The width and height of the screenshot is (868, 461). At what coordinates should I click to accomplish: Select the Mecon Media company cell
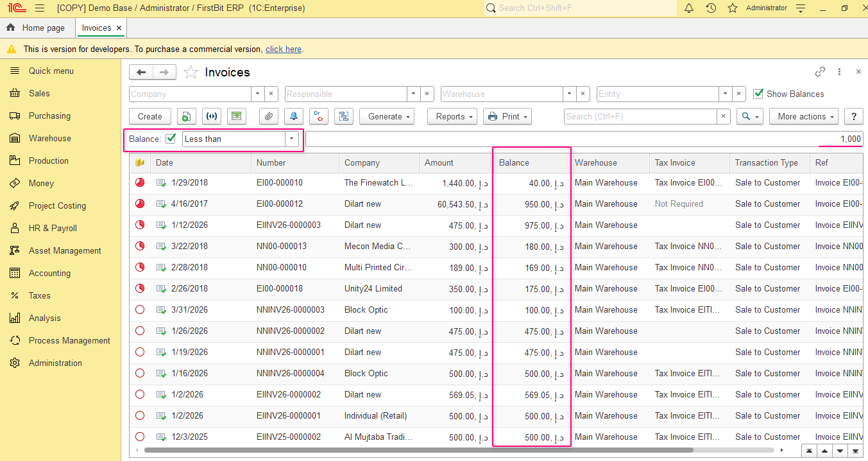[379, 246]
